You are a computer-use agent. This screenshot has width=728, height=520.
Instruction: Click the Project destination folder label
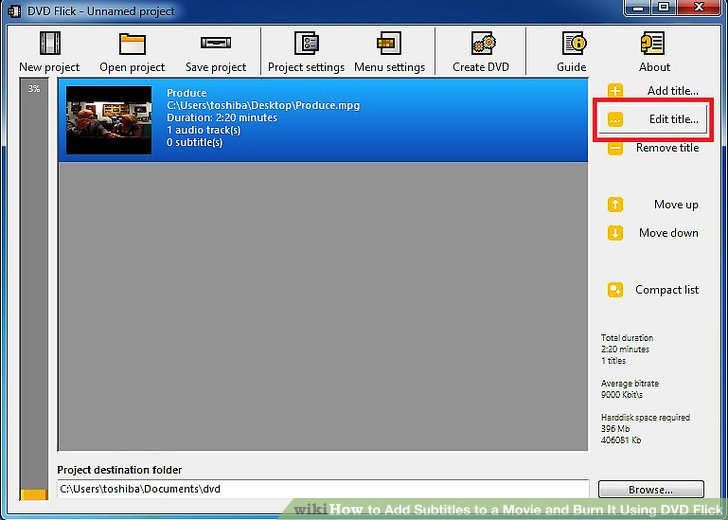click(120, 470)
